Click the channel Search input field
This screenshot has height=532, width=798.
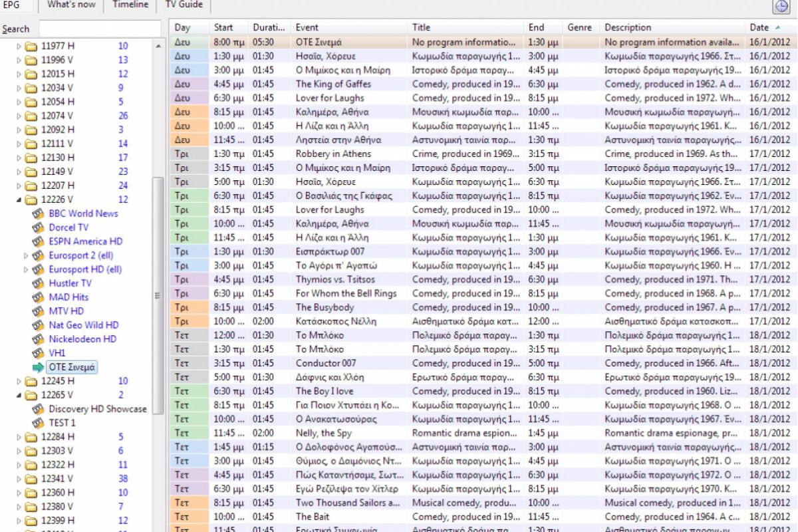pyautogui.click(x=100, y=29)
